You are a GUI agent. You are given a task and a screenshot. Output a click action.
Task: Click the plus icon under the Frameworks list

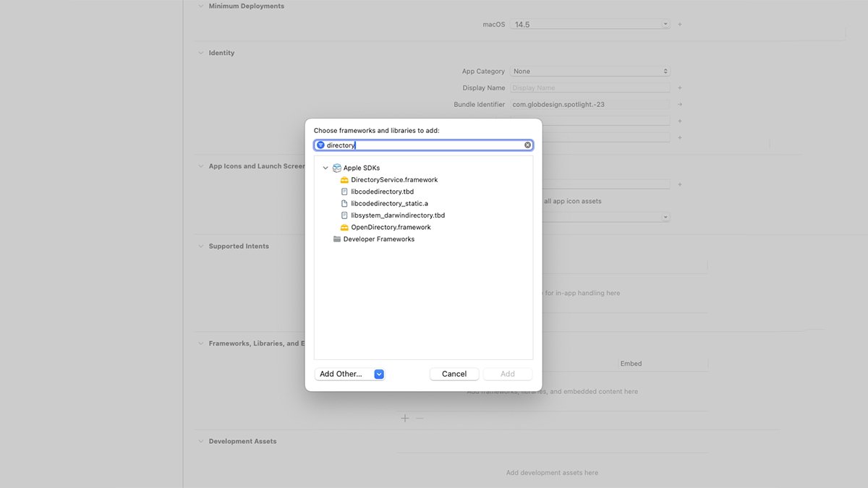pos(405,418)
